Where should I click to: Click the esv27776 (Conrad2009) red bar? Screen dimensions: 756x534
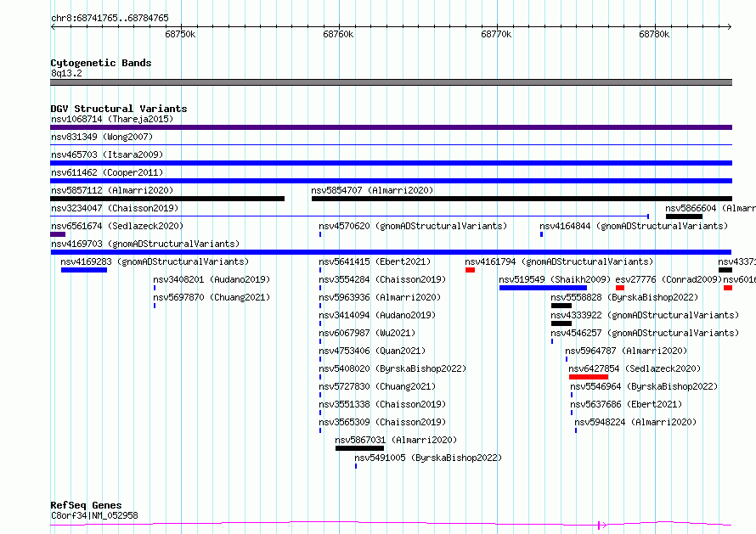click(620, 288)
